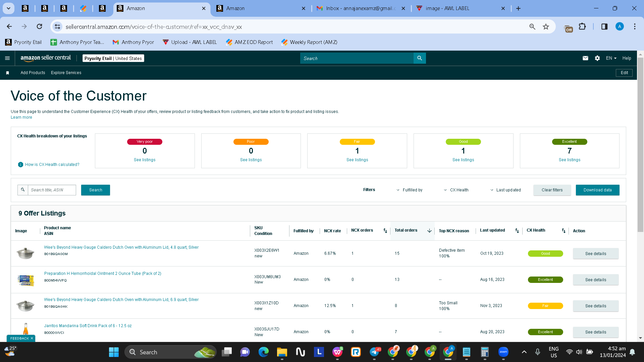Launch Microsoft Edge from the taskbar
The image size is (644, 362).
pos(264,352)
